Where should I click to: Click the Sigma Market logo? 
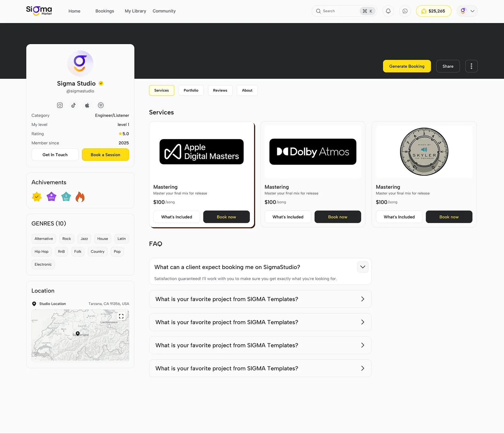tap(39, 11)
